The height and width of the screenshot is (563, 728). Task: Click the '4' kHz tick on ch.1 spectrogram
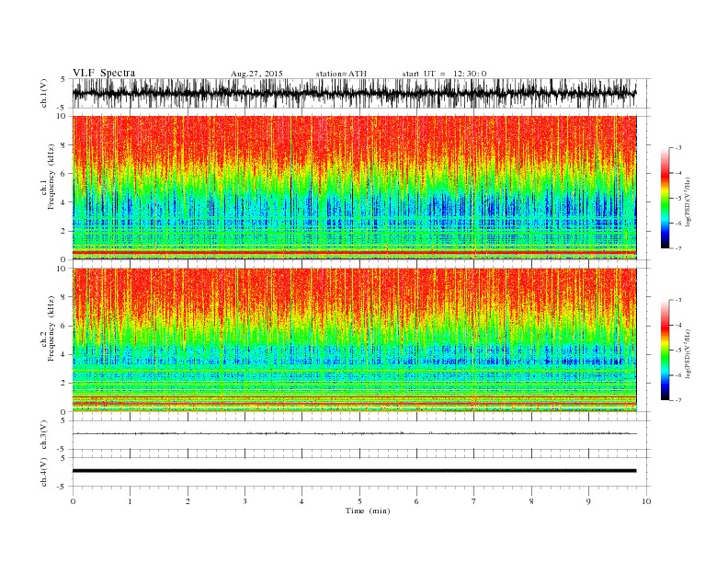pyautogui.click(x=64, y=202)
